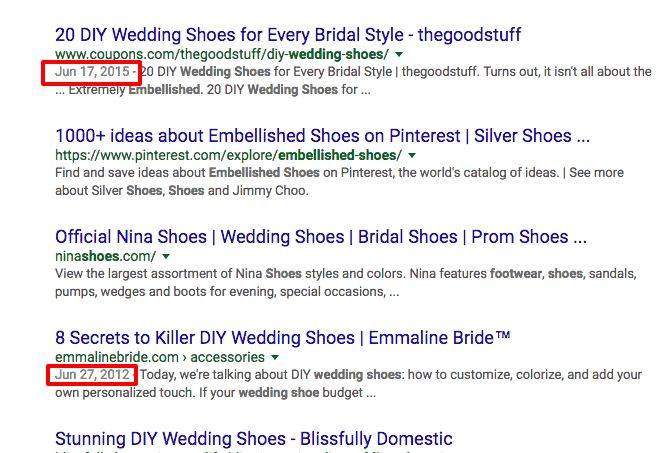The height and width of the screenshot is (453, 669).
Task: Click the ninashoes.com/ green URL
Action: click(x=105, y=256)
